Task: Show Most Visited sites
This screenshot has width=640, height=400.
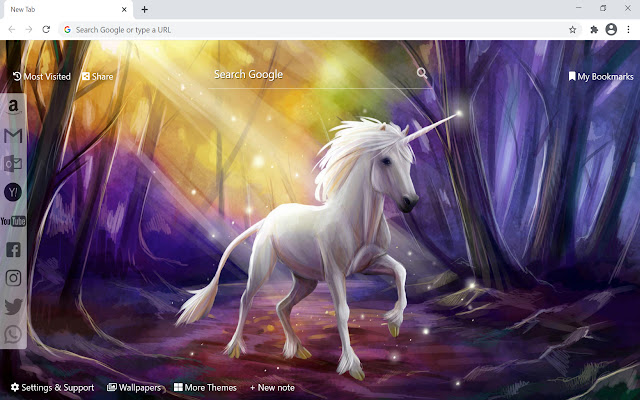Action: click(42, 76)
